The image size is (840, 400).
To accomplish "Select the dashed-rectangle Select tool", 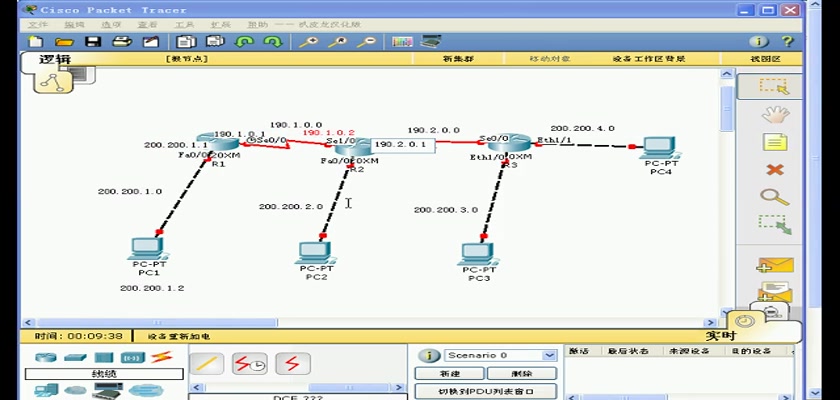I will tap(773, 86).
